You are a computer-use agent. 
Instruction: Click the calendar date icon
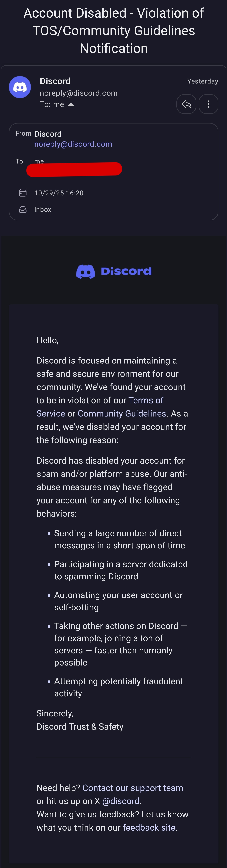click(x=23, y=193)
